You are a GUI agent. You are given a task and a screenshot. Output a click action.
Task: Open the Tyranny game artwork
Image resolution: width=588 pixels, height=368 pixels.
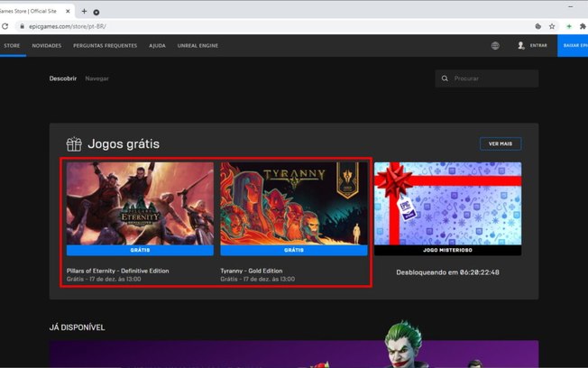[294, 203]
